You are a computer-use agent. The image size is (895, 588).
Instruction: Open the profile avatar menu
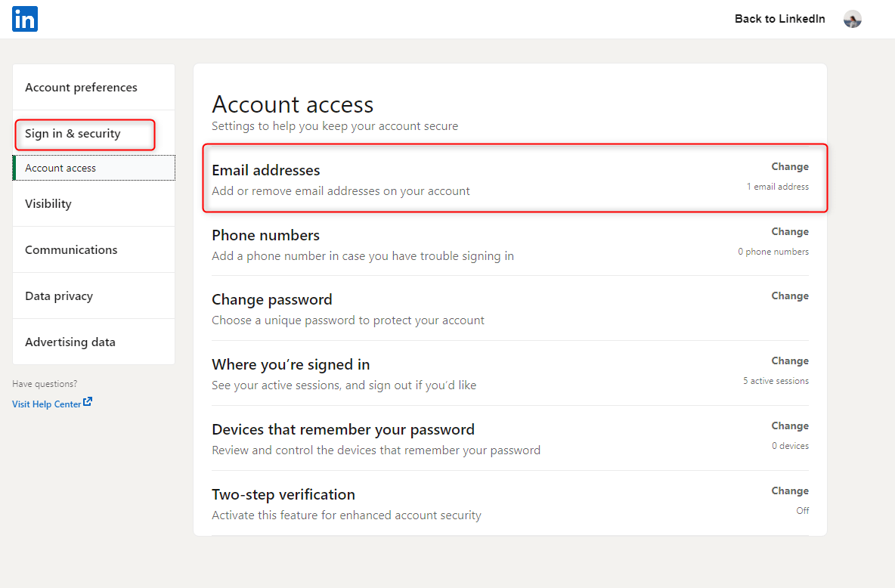coord(852,19)
